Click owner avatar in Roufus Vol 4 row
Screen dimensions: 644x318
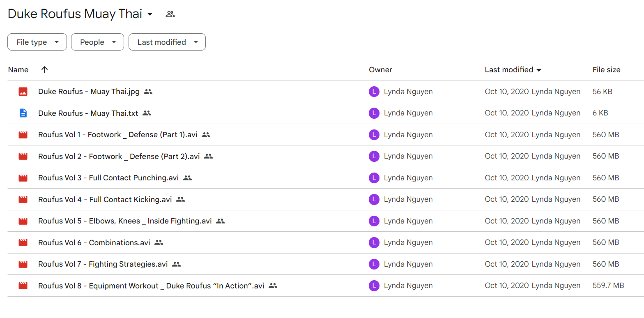(374, 199)
